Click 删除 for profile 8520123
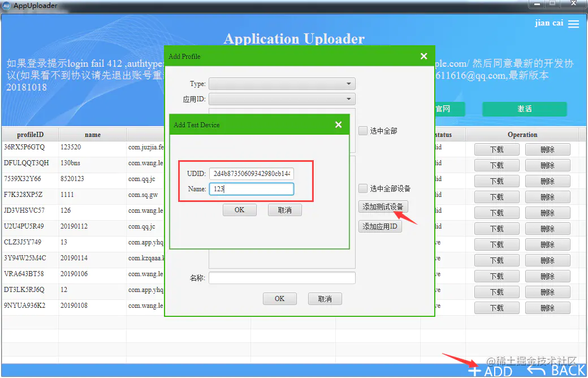588x378 pixels. [547, 181]
